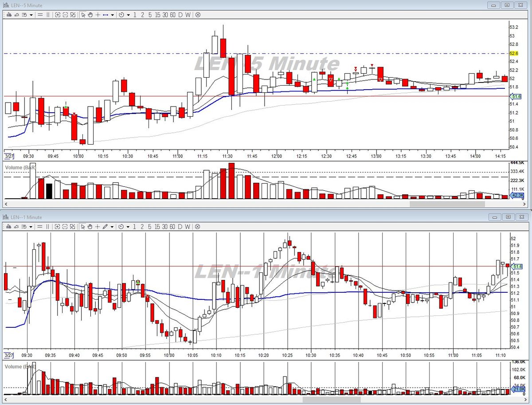Screen dimensions: 532x405
Task: Switch 5 Minute window to 30-minute interval
Action: [165, 15]
